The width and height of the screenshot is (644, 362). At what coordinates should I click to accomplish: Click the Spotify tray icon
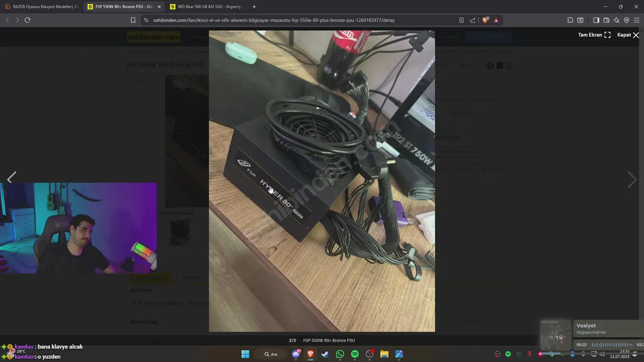click(x=508, y=354)
